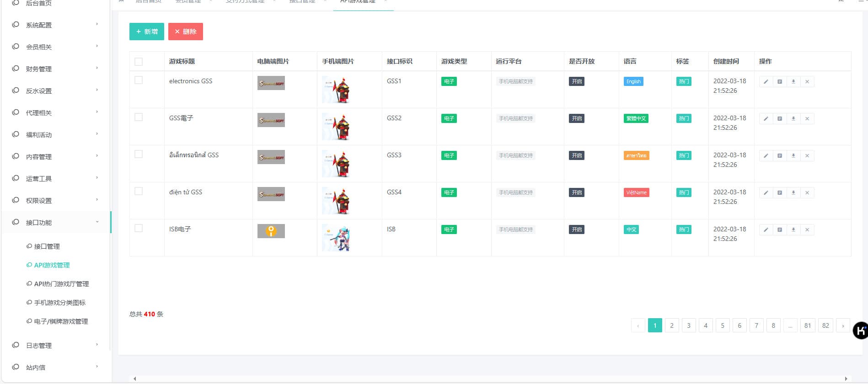The height and width of the screenshot is (384, 868).
Task: Click the X delete icon for ISB电子
Action: tap(807, 230)
